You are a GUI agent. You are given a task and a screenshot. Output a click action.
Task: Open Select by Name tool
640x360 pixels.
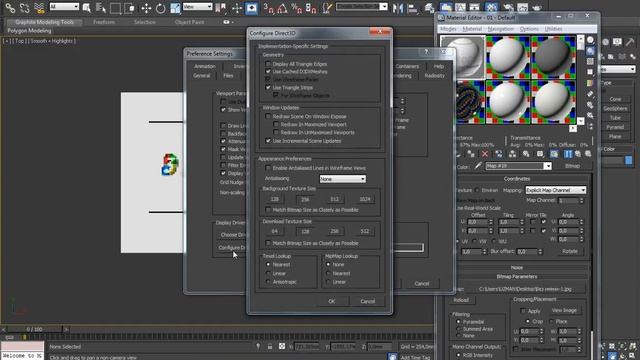point(100,8)
